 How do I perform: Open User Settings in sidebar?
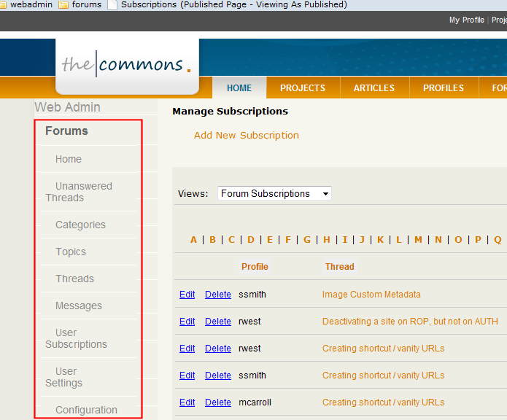[x=63, y=377]
